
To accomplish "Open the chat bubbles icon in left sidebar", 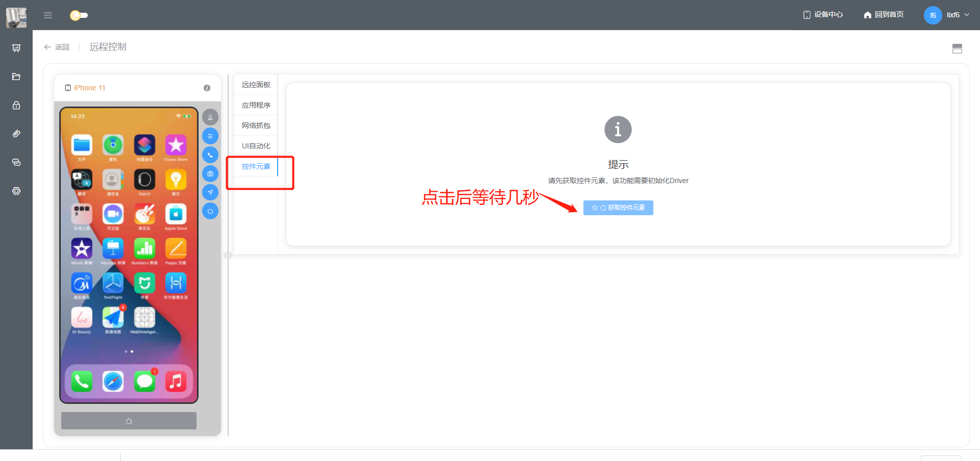I will [x=16, y=162].
